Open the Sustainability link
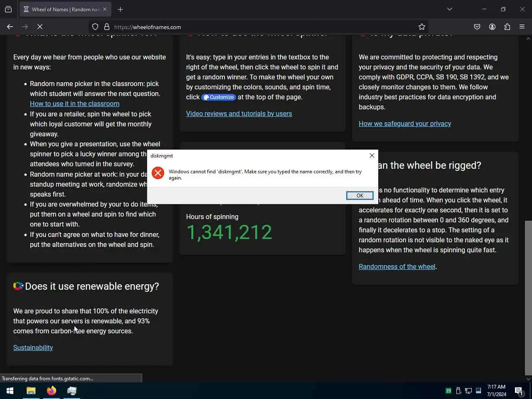This screenshot has width=532, height=399. click(x=33, y=347)
